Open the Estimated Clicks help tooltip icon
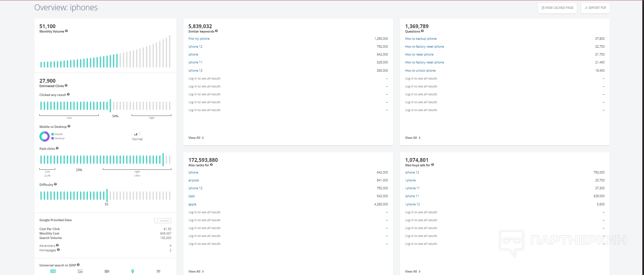The height and width of the screenshot is (275, 644). 66,85
